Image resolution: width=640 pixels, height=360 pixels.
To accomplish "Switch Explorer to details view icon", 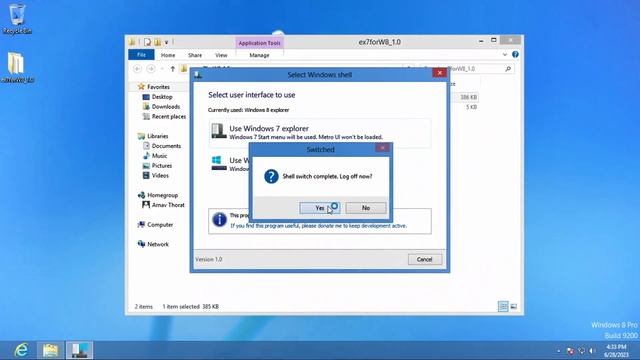I will 503,306.
